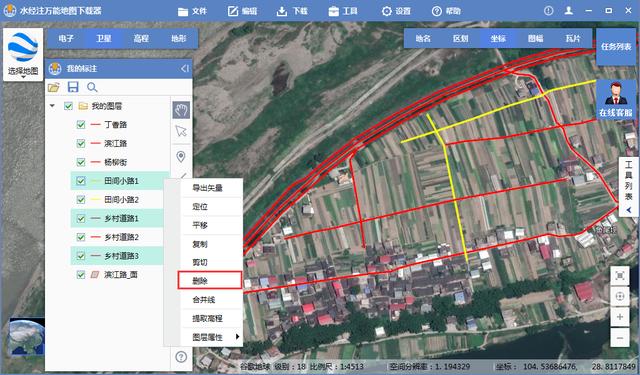The width and height of the screenshot is (640, 375).
Task: Select the arrow pointer tool
Action: 181,131
